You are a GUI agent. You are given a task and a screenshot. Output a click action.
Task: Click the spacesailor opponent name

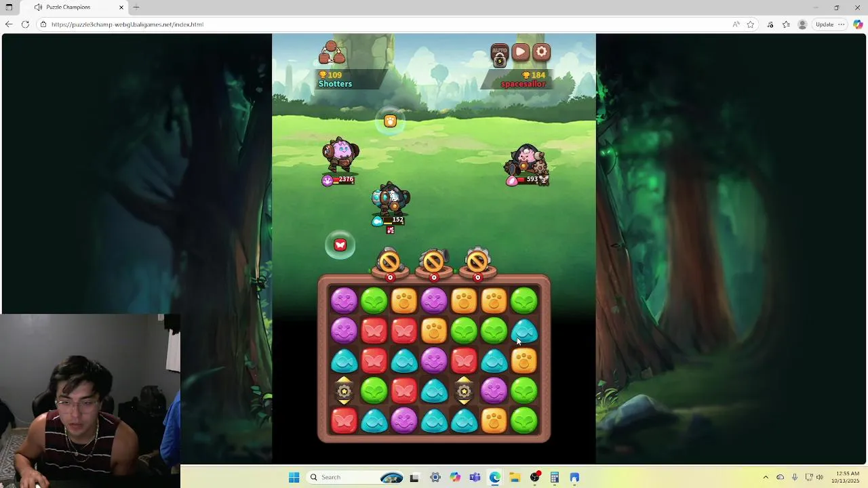(523, 84)
